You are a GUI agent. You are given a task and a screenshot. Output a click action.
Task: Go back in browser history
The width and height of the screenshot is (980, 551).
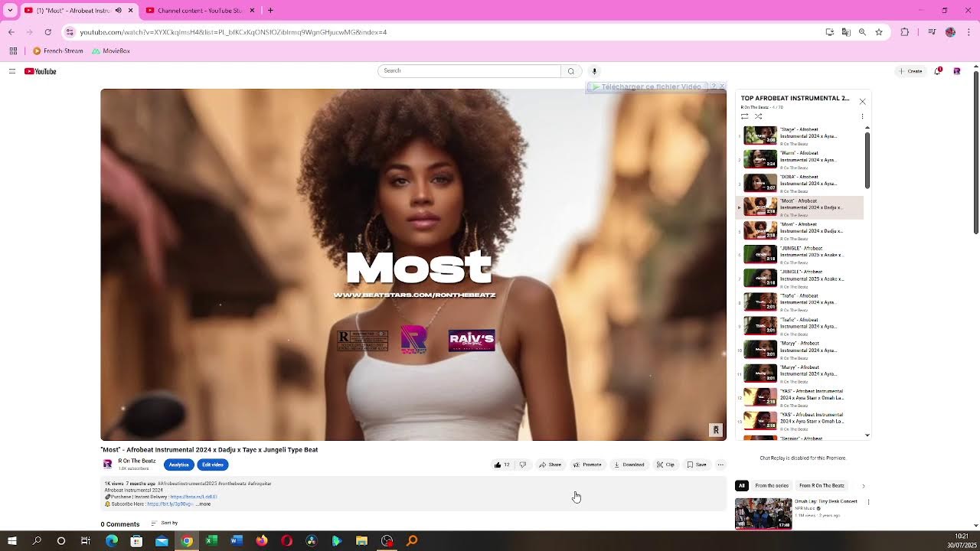pyautogui.click(x=11, y=32)
